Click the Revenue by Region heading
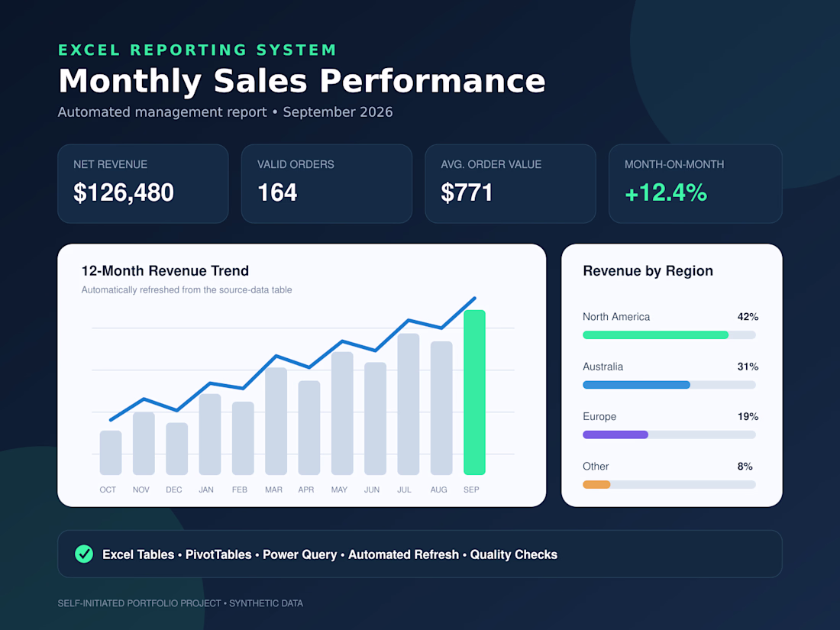The width and height of the screenshot is (840, 630). coord(648,270)
